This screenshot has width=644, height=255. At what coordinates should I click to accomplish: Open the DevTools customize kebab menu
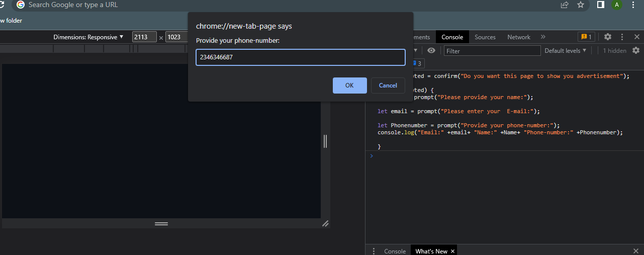(622, 37)
